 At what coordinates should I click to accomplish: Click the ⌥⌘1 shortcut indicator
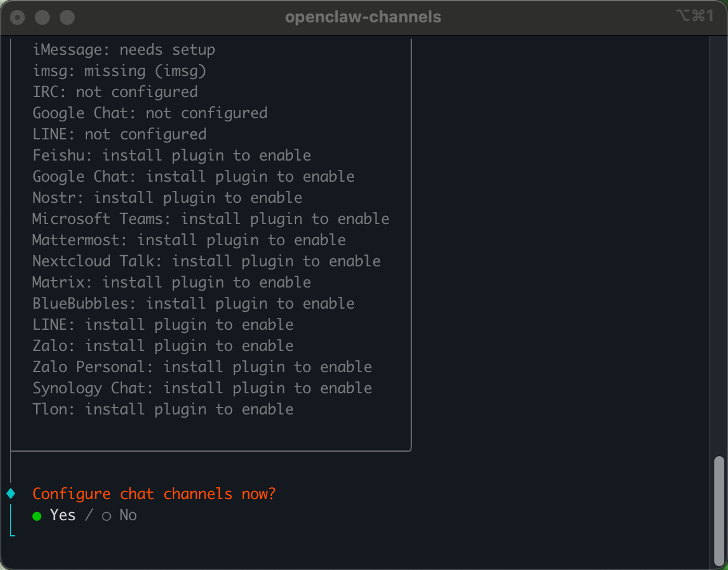[x=694, y=16]
